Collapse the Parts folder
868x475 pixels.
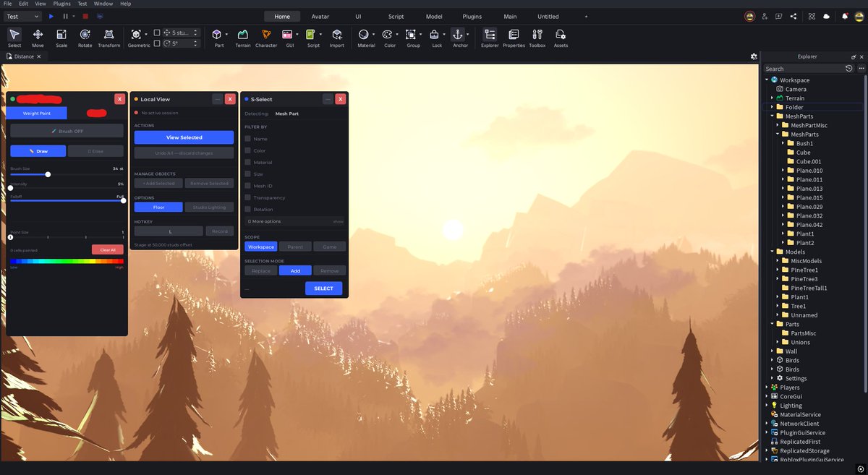773,324
